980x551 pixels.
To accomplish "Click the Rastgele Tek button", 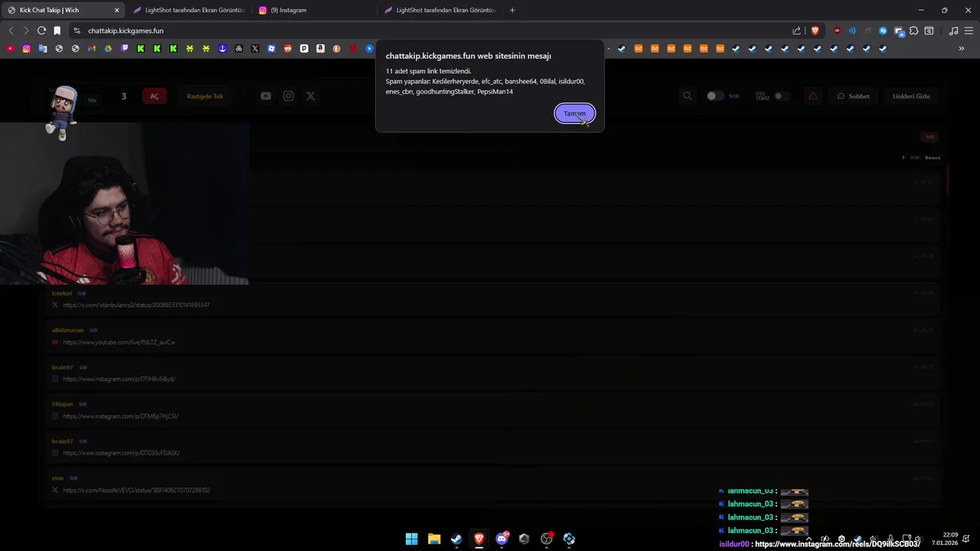I will click(x=205, y=96).
